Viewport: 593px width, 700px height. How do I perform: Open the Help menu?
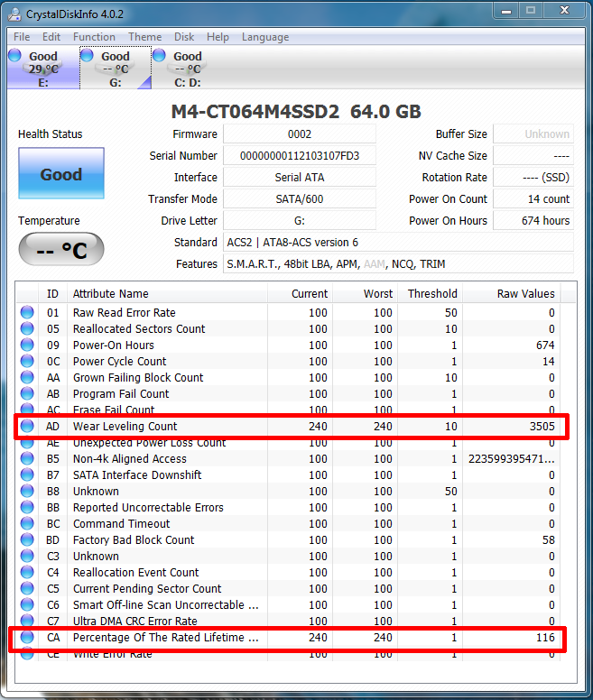tap(218, 37)
